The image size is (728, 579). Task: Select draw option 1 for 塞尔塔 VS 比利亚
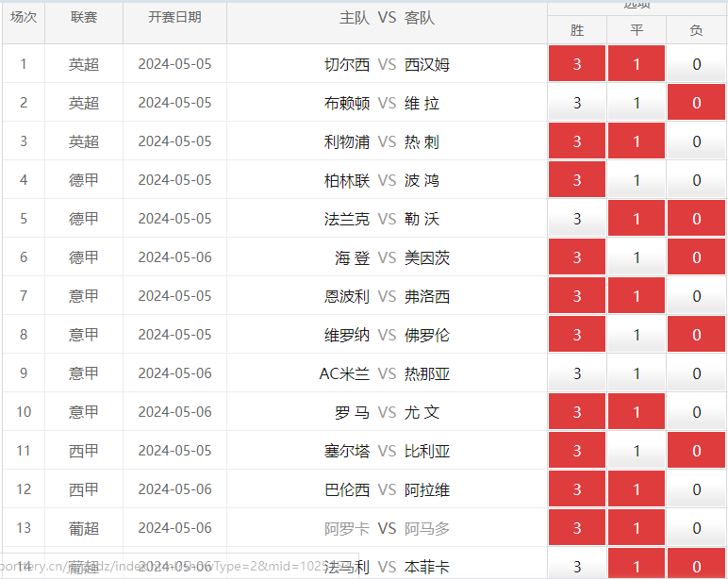[x=637, y=450]
